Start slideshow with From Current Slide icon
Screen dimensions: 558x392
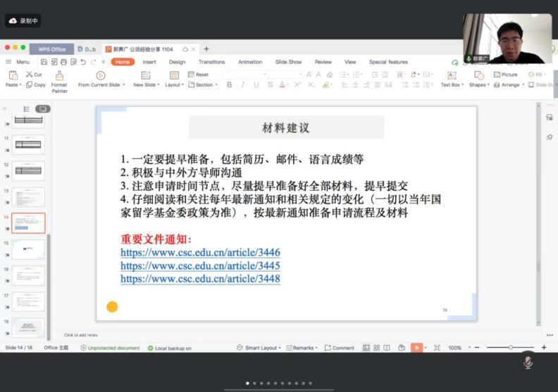(x=100, y=75)
